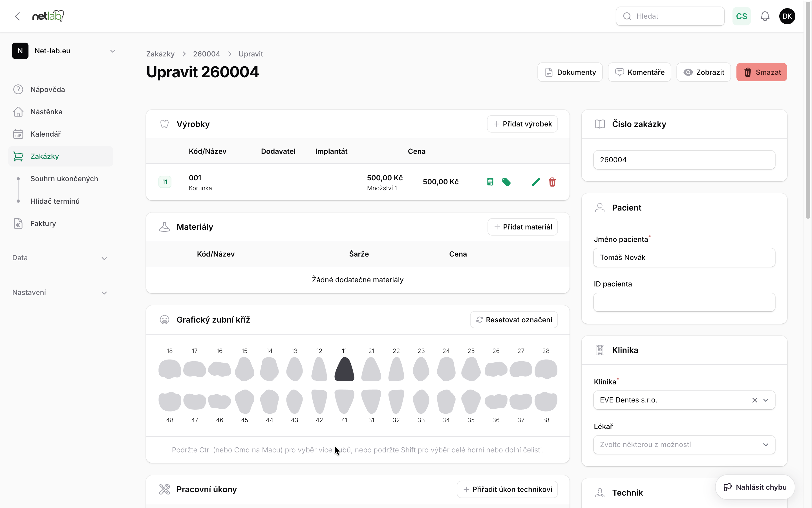Click Přiřadit úkon technikovi
Image resolution: width=812 pixels, height=508 pixels.
tap(507, 489)
